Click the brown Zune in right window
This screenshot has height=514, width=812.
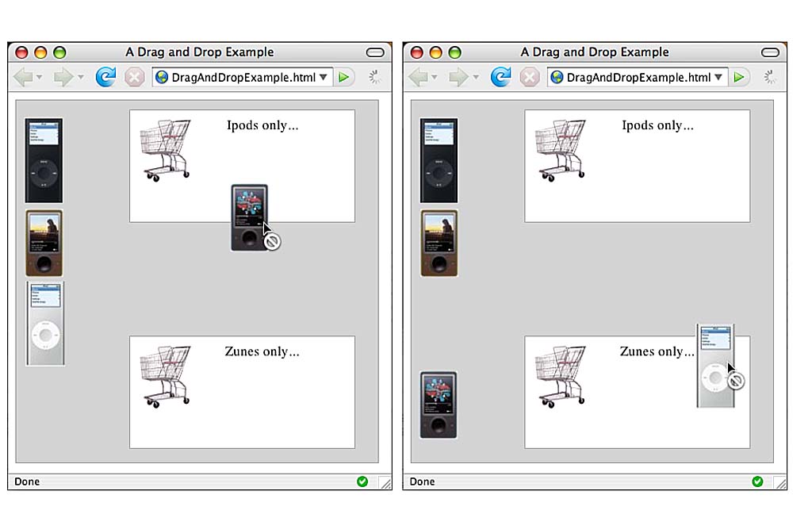click(439, 243)
